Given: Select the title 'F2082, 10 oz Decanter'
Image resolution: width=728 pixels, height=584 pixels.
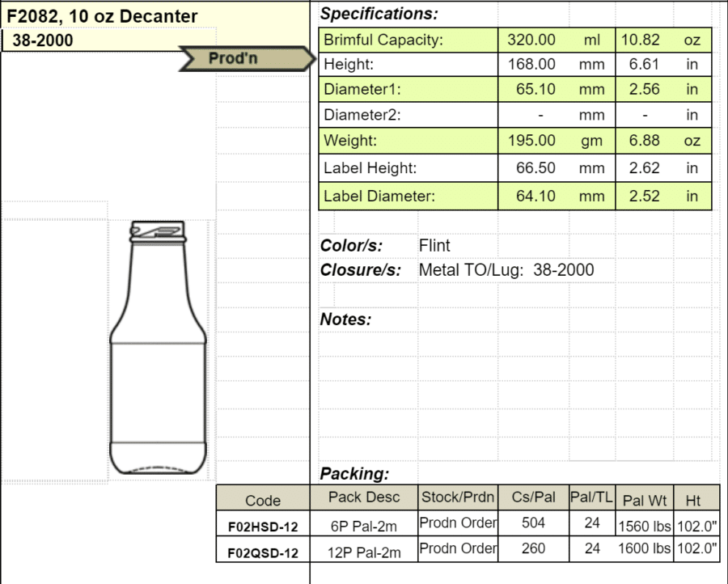Looking at the screenshot, I should 102,16.
